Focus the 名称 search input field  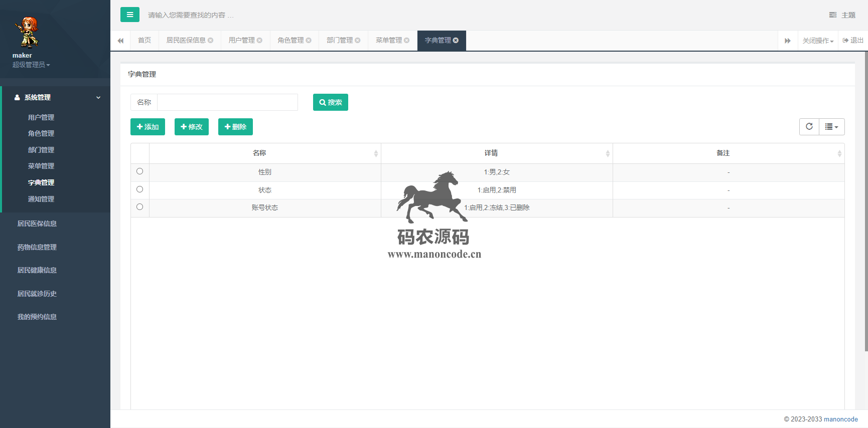tap(227, 102)
